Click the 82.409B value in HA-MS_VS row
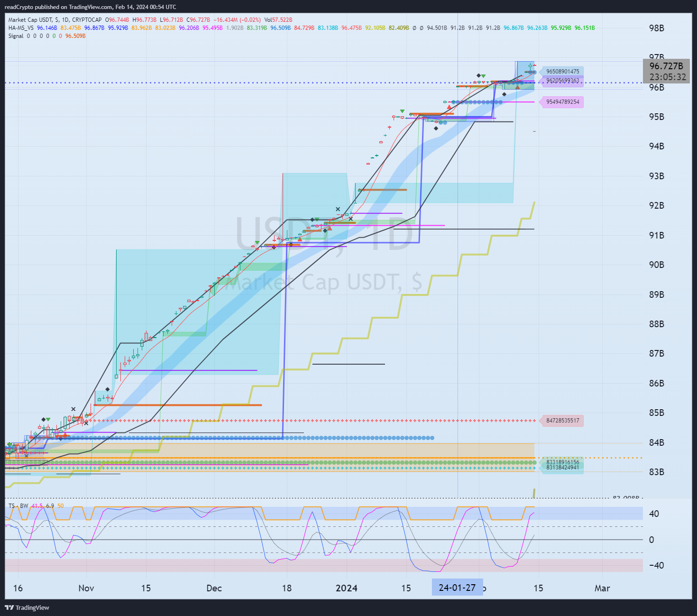Viewport: 697px width, 616px height. coord(399,28)
